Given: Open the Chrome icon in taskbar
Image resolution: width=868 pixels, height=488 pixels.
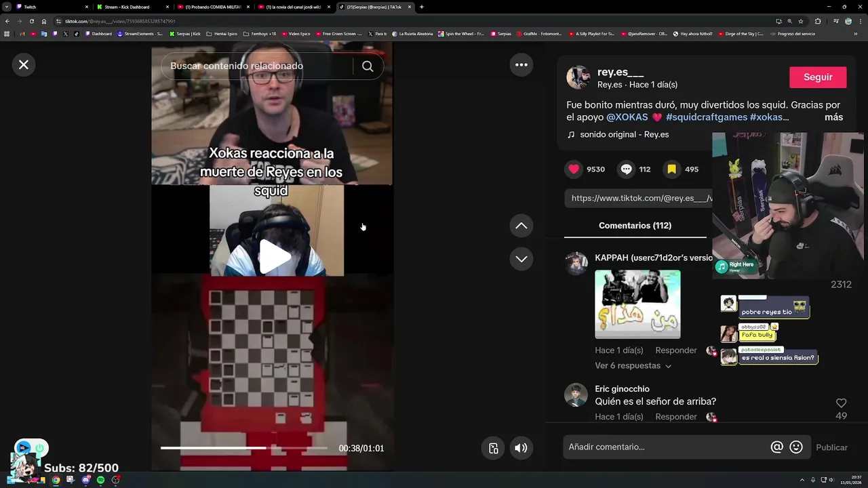Looking at the screenshot, I should tap(56, 480).
